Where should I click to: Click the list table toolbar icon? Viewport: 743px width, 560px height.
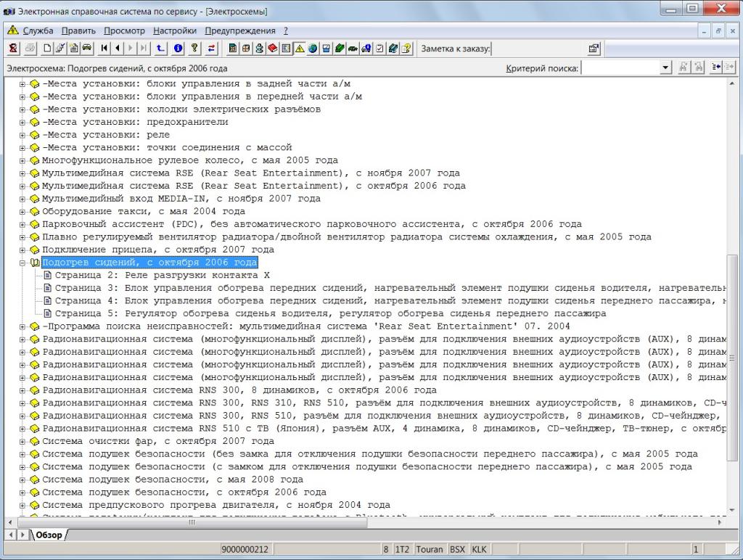(286, 49)
